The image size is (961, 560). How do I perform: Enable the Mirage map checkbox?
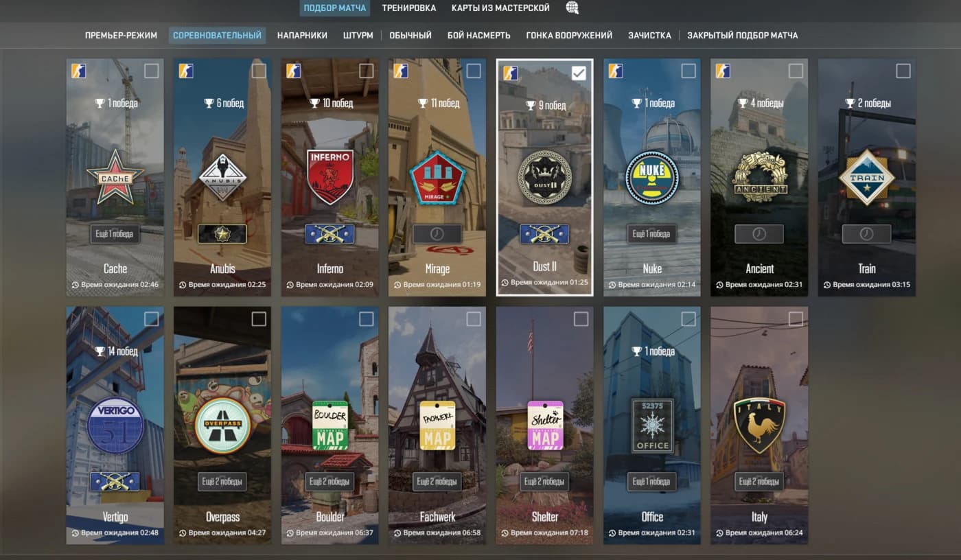tap(474, 71)
